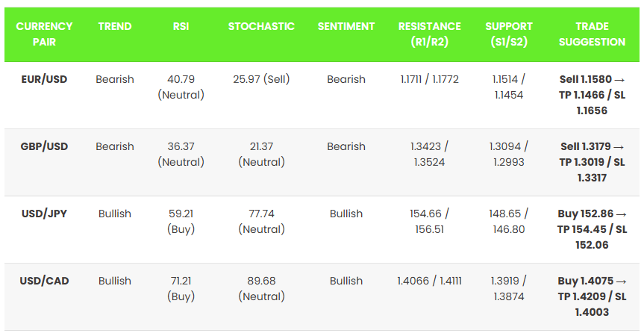Select the GBP/USD currency pair cell

(44, 146)
